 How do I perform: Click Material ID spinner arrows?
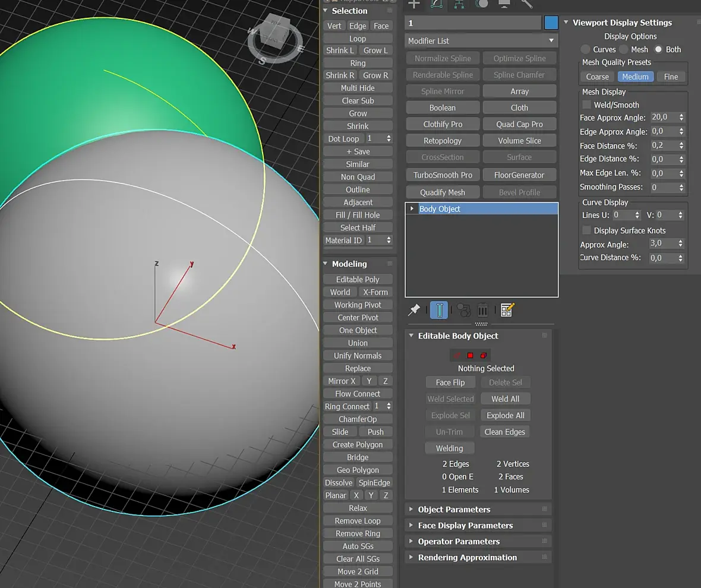pyautogui.click(x=389, y=240)
